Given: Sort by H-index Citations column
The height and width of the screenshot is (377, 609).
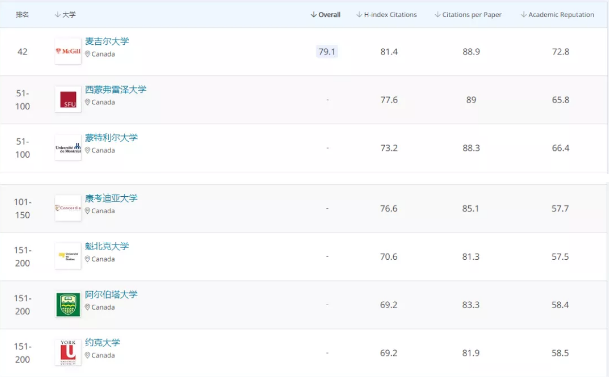Looking at the screenshot, I should 386,15.
